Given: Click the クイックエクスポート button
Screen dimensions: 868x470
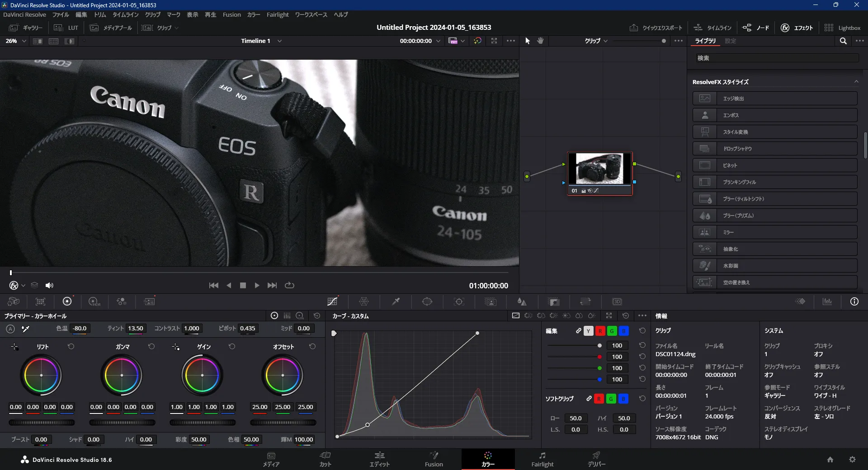Looking at the screenshot, I should pos(656,28).
